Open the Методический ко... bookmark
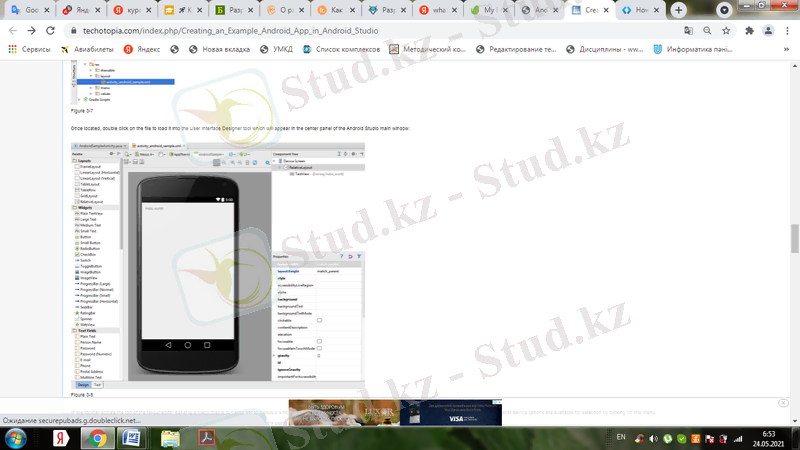 tap(428, 49)
